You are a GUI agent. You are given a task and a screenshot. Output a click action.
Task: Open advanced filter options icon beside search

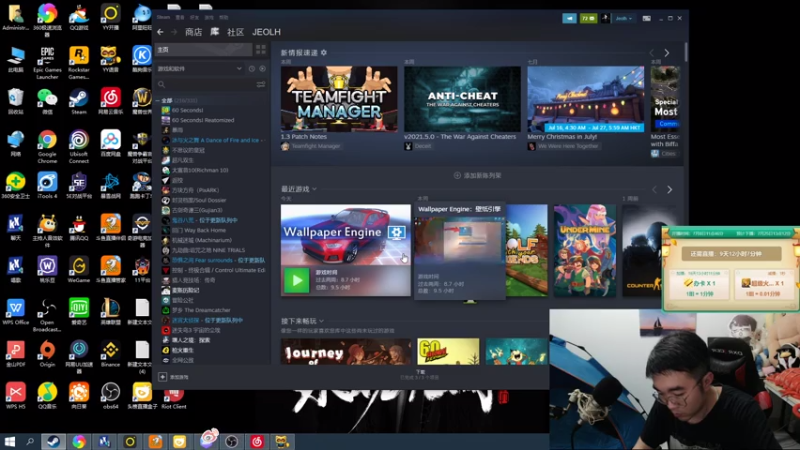(261, 84)
